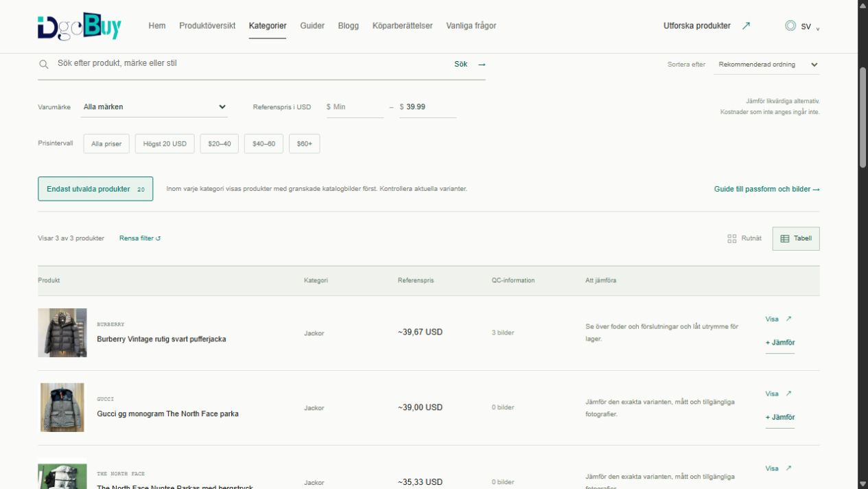Click the Rutnät grid view icon

pyautogui.click(x=732, y=238)
